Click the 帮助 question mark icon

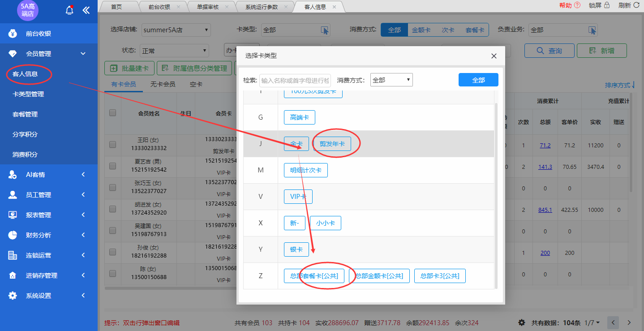tap(577, 5)
